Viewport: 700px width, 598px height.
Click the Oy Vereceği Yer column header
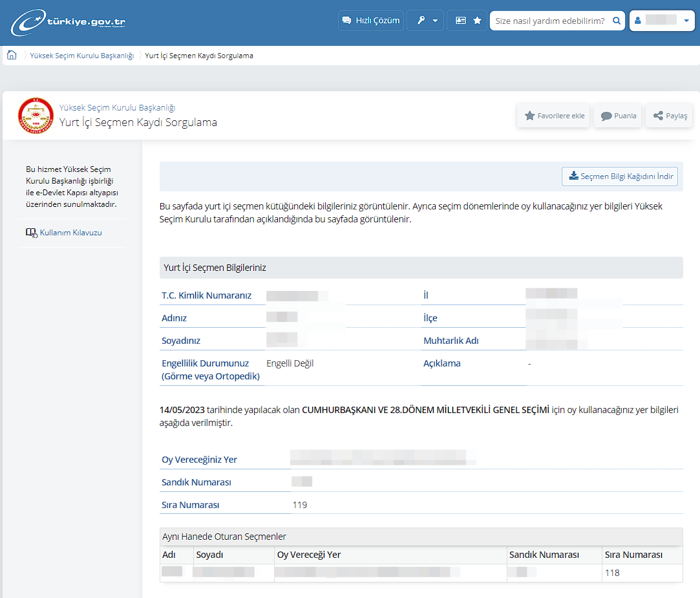click(309, 555)
